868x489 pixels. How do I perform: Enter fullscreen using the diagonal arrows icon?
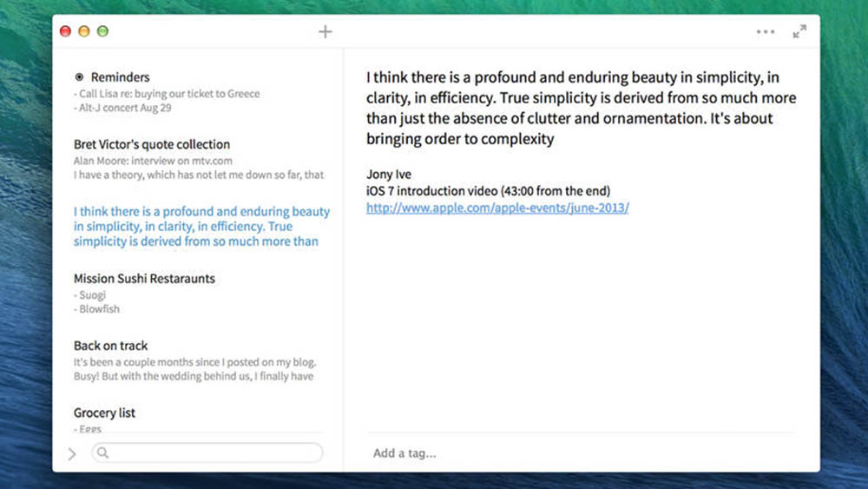click(x=799, y=32)
